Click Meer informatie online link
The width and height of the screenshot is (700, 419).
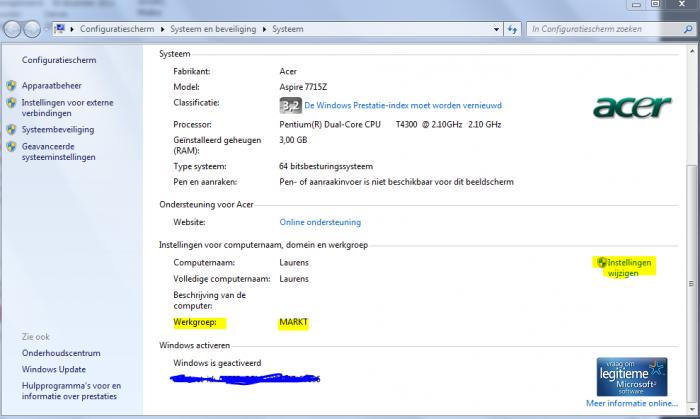tap(632, 403)
